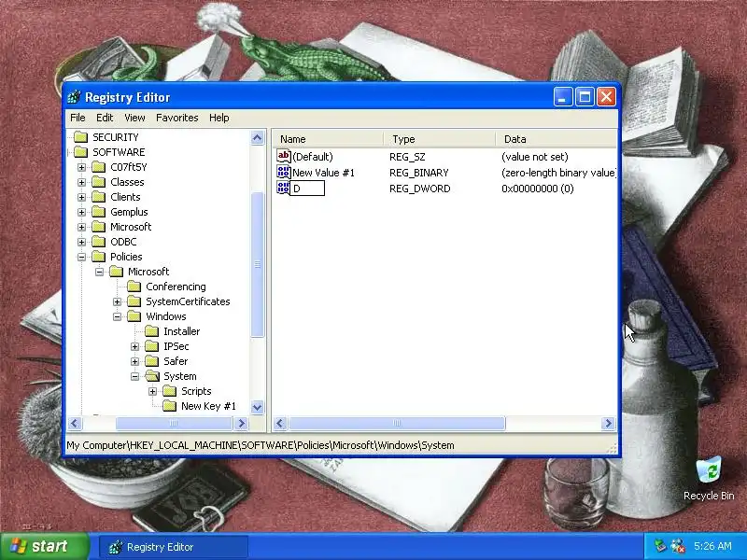Collapse the Policies key
747x560 pixels.
click(x=81, y=258)
